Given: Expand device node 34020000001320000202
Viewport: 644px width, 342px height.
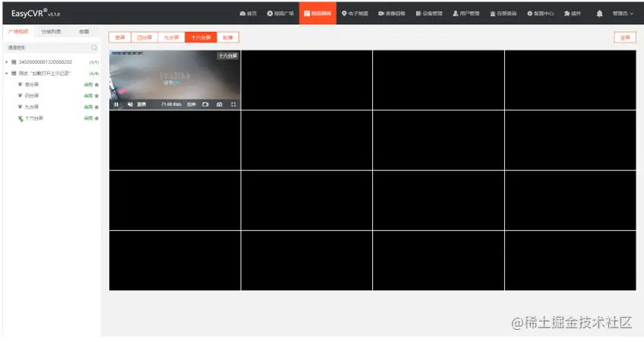Looking at the screenshot, I should 7,62.
